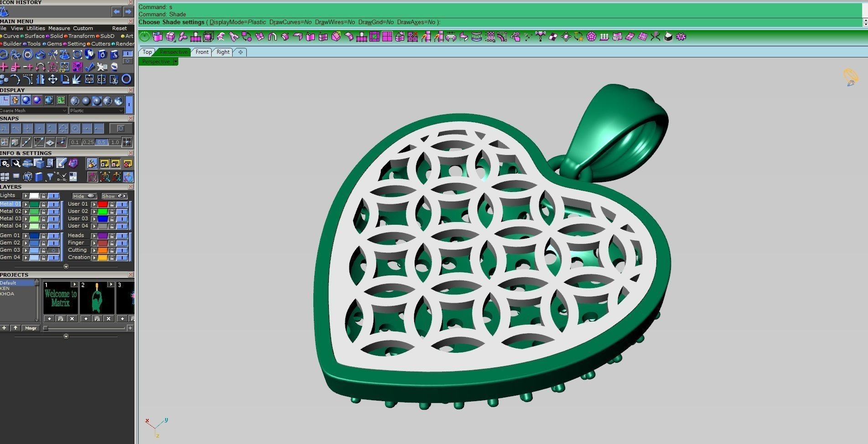Expand the Lights layer arrow
This screenshot has height=444, width=868.
click(x=26, y=196)
